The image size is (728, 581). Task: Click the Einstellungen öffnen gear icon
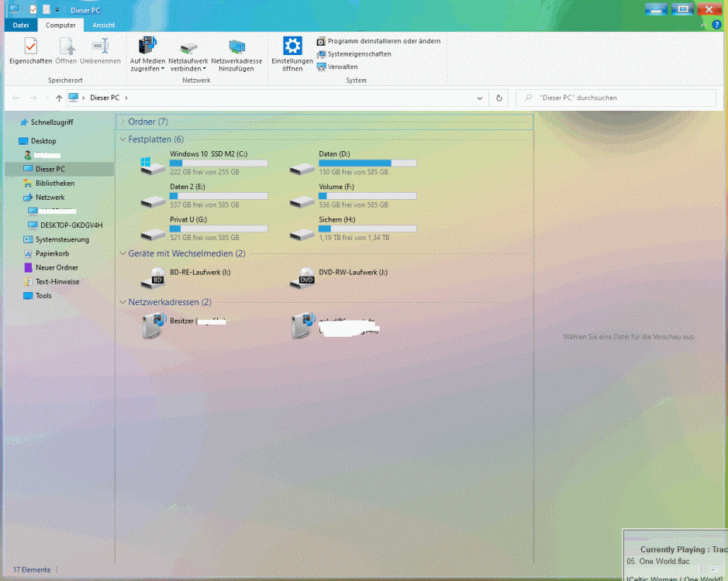point(292,46)
